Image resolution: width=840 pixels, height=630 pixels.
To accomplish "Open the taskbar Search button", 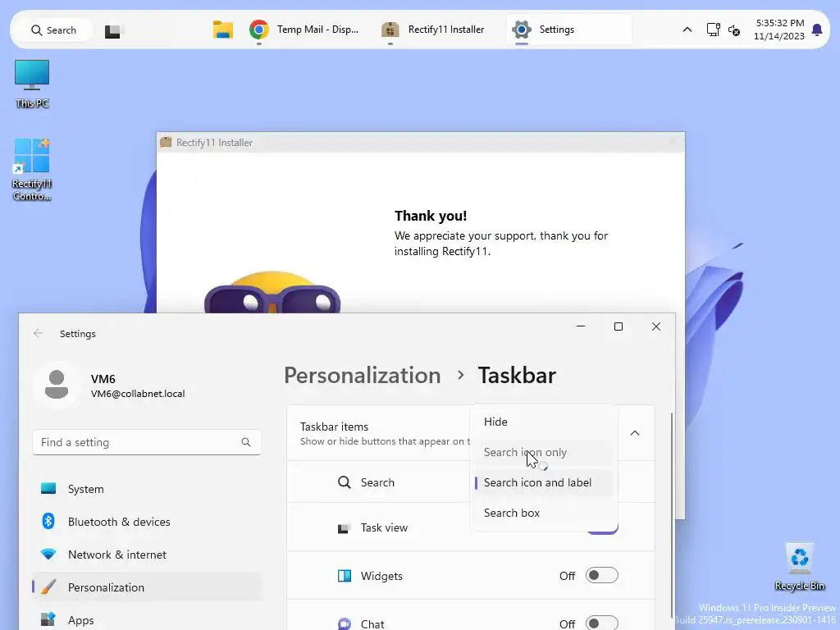I will (x=53, y=30).
